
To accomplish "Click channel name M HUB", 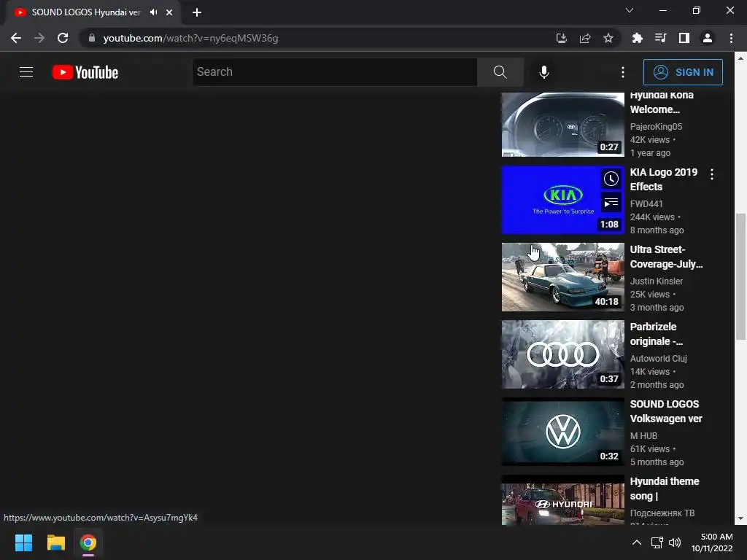I will pyautogui.click(x=643, y=436).
